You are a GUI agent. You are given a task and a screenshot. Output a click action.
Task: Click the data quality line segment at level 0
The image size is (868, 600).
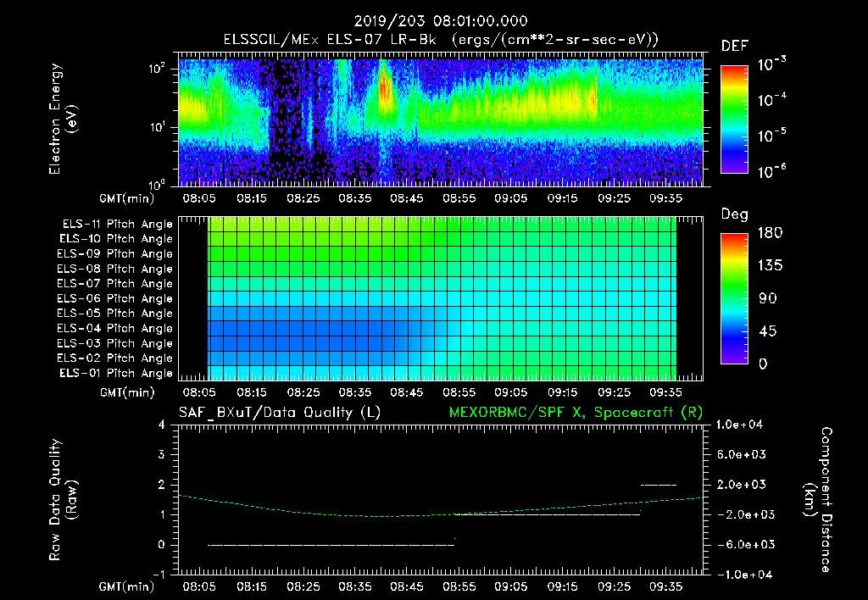(331, 545)
